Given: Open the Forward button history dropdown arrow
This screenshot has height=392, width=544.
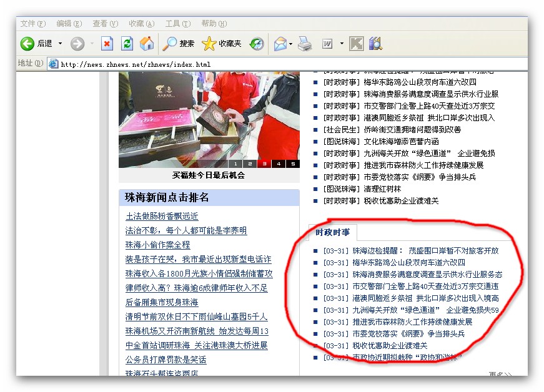Looking at the screenshot, I should click(x=92, y=44).
